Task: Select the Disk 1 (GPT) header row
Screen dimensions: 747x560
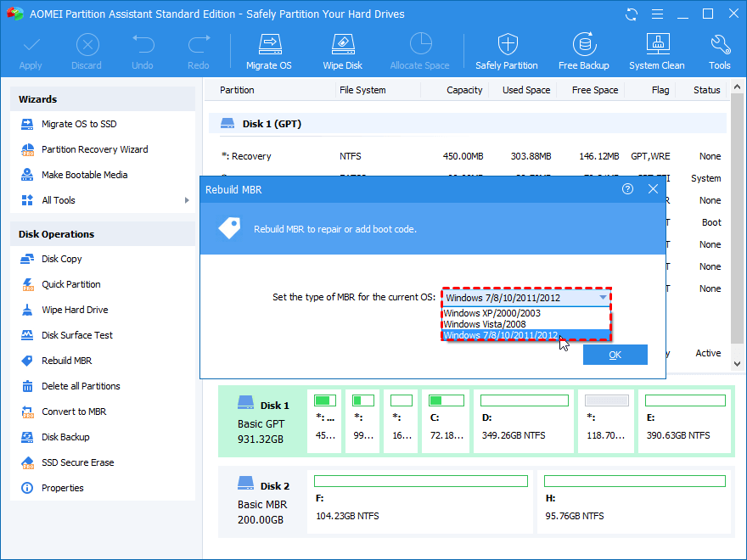Action: 468,124
